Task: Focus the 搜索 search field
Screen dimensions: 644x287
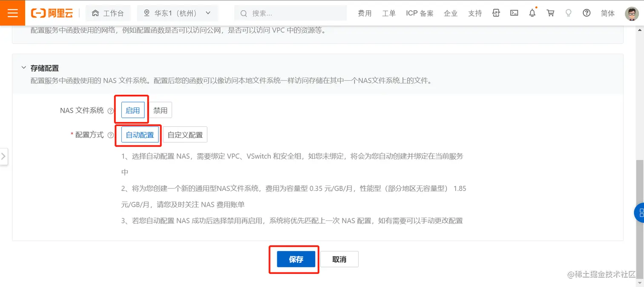Action: click(x=290, y=13)
